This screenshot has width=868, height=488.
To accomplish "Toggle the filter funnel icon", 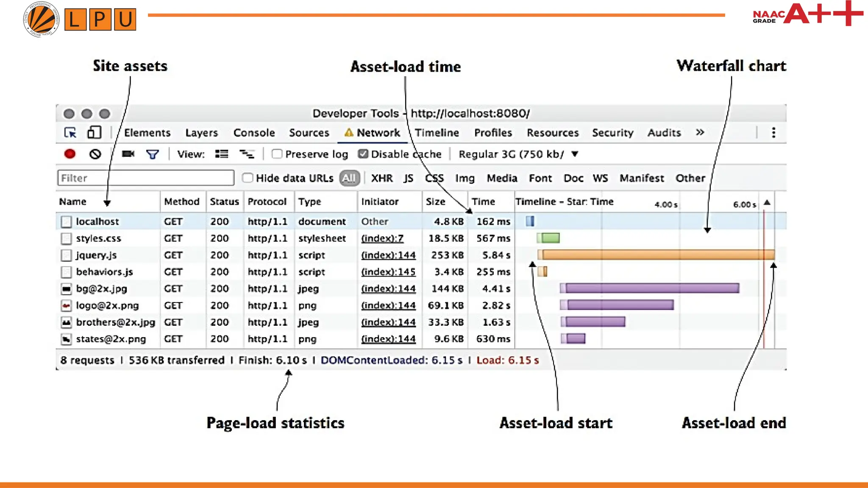I will click(x=152, y=154).
